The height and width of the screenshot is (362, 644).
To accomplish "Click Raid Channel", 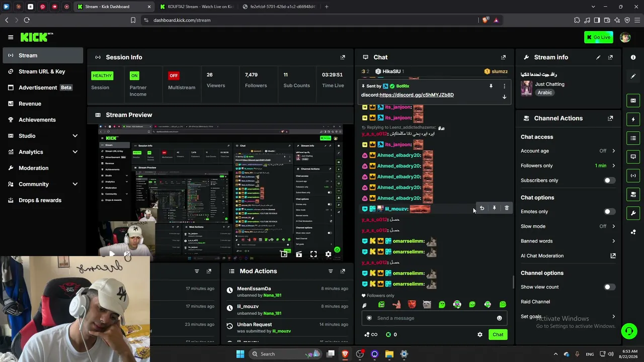I will coord(535,302).
